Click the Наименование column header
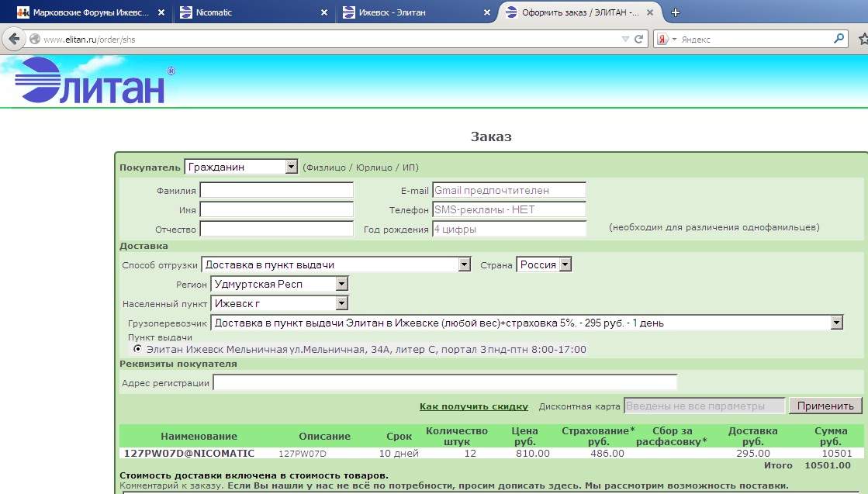This screenshot has height=494, width=868. (x=199, y=436)
